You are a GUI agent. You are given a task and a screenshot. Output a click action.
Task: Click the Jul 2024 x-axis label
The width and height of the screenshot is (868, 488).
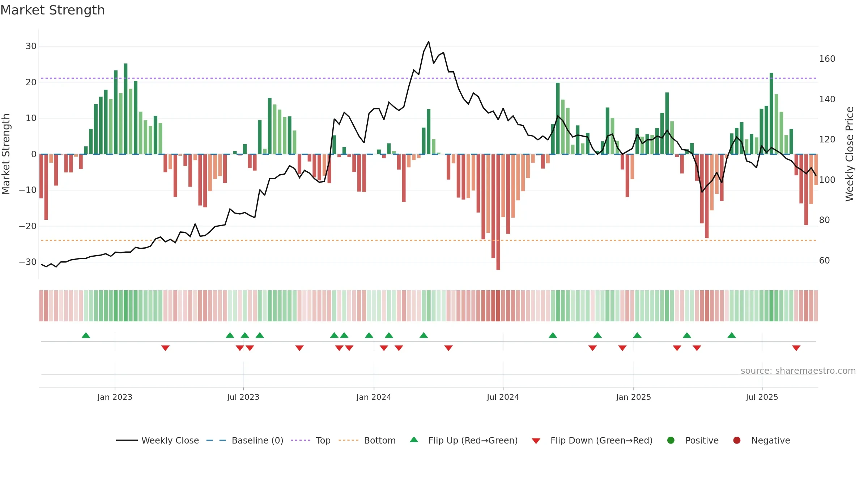coord(503,397)
